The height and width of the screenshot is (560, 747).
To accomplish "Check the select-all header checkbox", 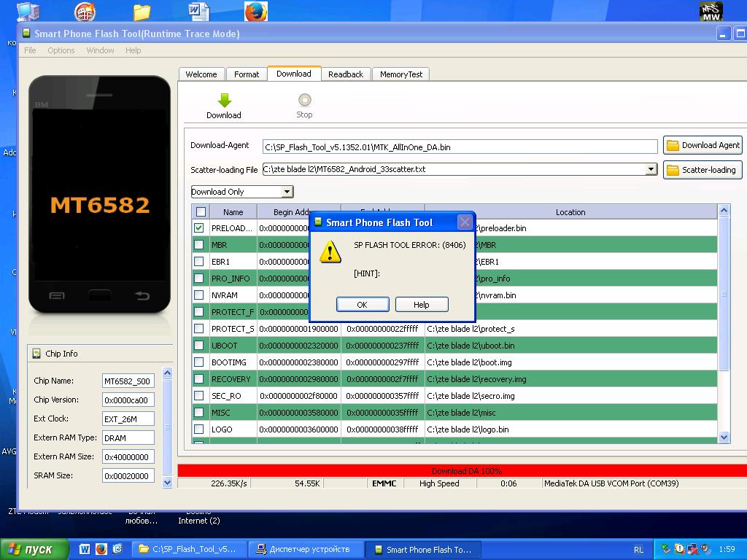I will (x=201, y=212).
